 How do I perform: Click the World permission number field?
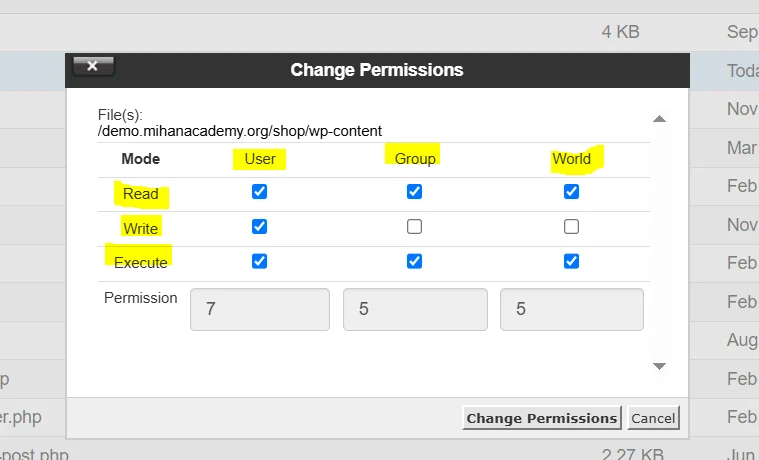click(x=571, y=310)
